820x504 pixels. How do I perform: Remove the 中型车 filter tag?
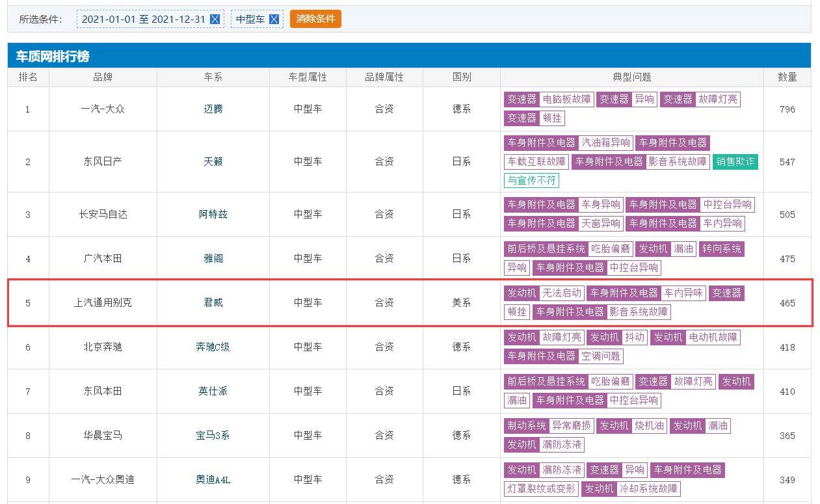pos(274,20)
